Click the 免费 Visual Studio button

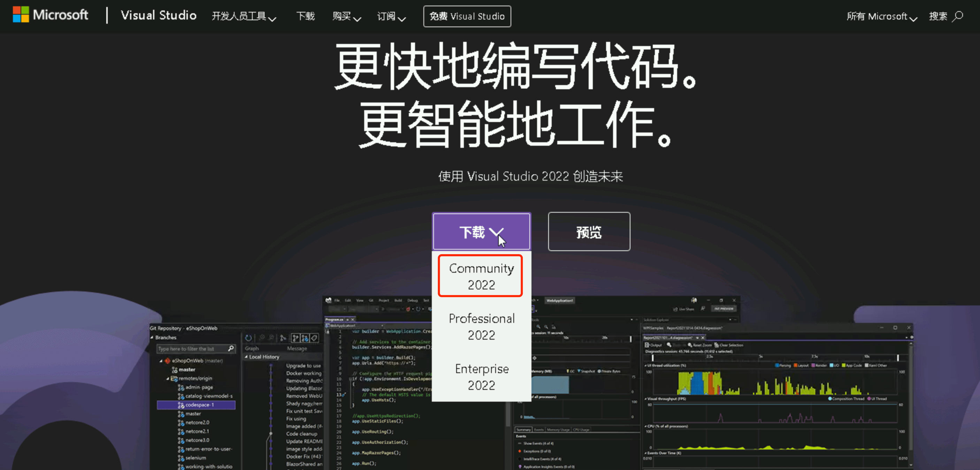coord(467,16)
